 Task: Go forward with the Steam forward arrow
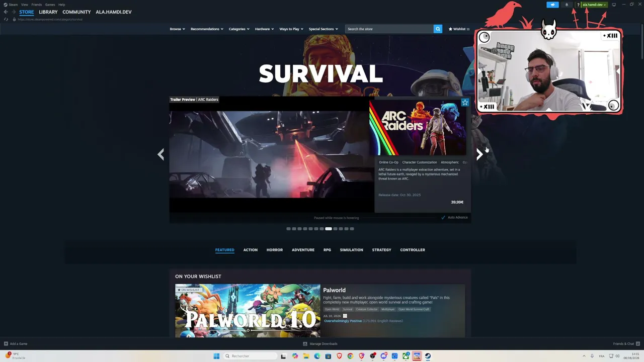pyautogui.click(x=14, y=12)
